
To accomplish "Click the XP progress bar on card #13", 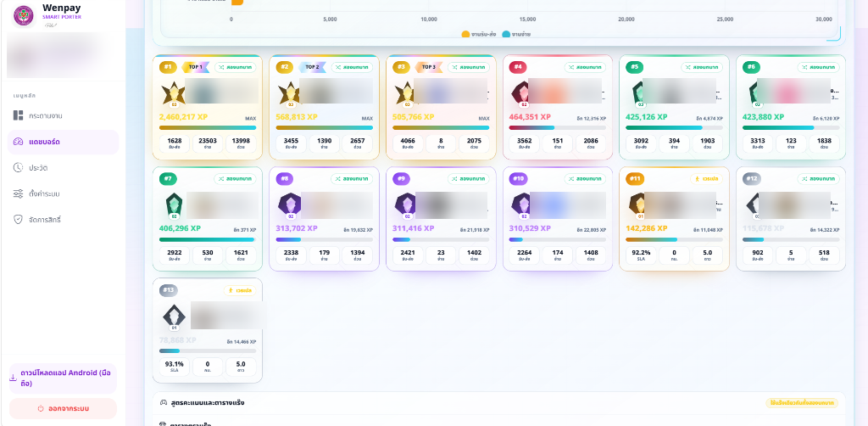I will (x=208, y=350).
